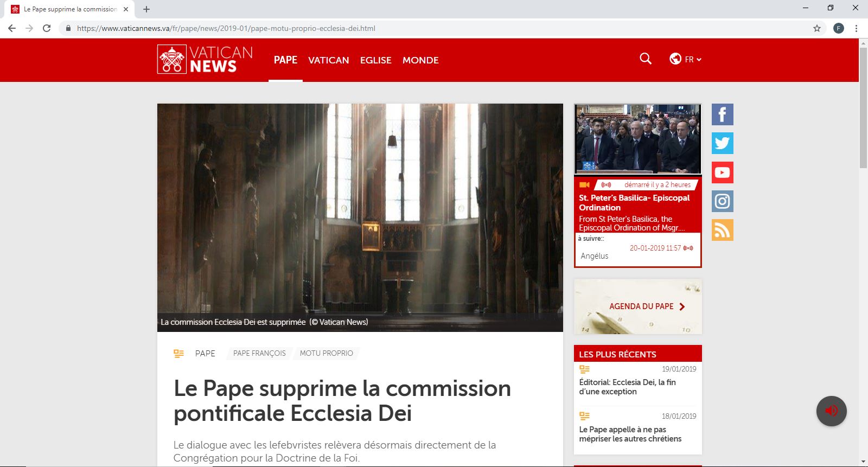This screenshot has width=868, height=467.
Task: Open the RSS feed icon
Action: [x=722, y=230]
